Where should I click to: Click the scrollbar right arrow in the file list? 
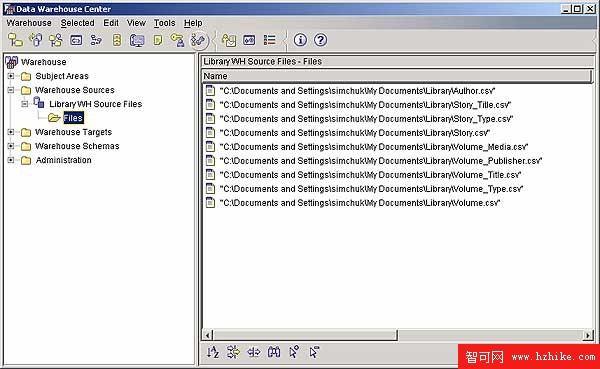click(587, 335)
